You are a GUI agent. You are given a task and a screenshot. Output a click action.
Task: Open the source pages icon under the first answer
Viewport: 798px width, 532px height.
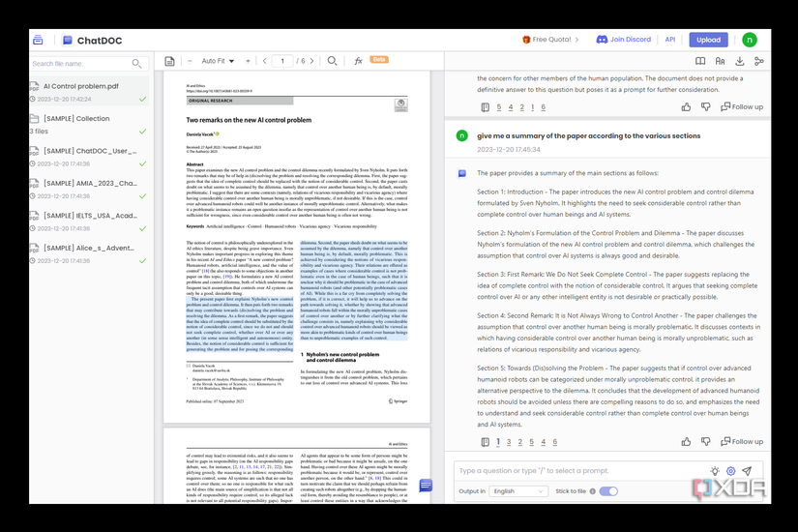click(485, 107)
